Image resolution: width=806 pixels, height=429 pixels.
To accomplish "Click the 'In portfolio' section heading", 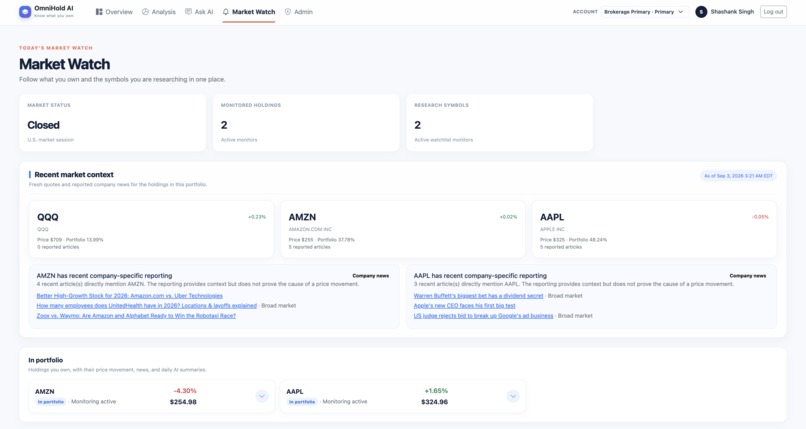I will coord(46,360).
